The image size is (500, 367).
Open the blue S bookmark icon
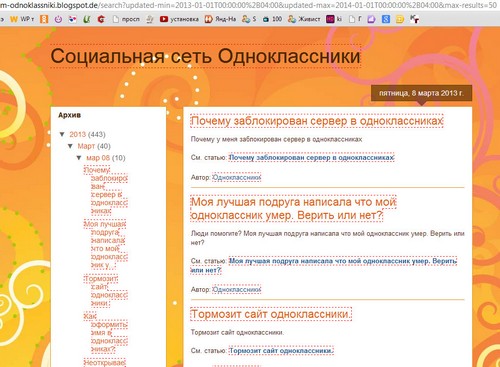pos(386,19)
